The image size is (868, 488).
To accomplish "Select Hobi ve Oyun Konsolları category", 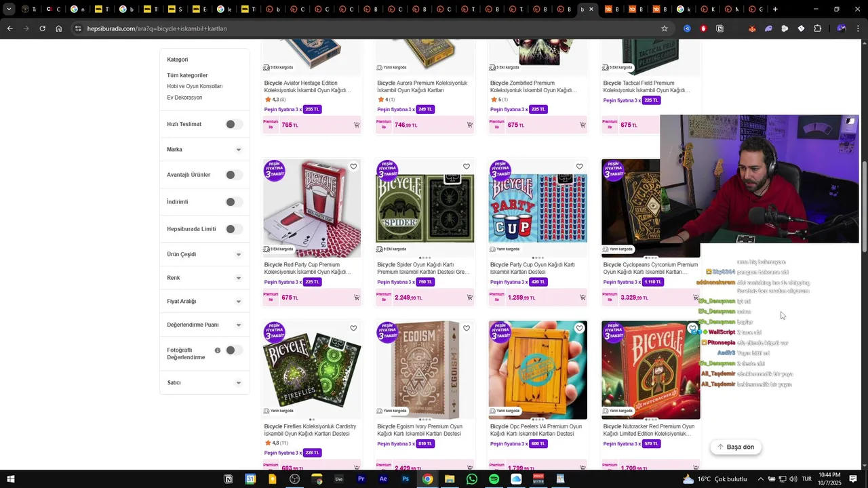I will coord(195,86).
